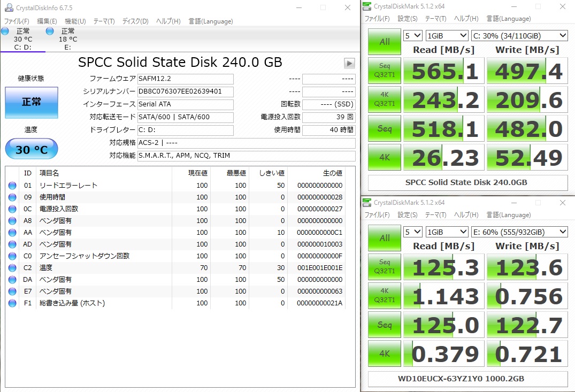Click status orb for ID AA row

coord(12,233)
